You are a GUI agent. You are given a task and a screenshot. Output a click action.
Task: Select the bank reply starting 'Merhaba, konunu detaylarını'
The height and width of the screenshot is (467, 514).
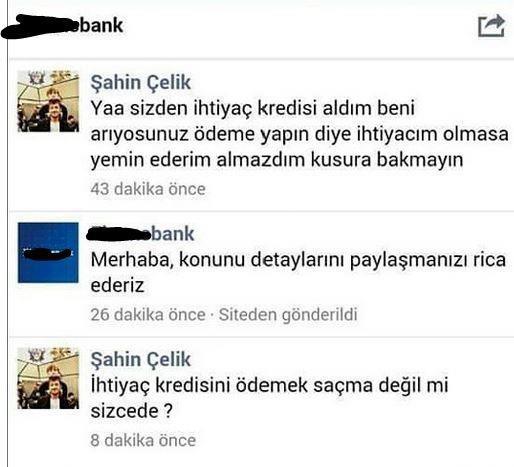(298, 272)
